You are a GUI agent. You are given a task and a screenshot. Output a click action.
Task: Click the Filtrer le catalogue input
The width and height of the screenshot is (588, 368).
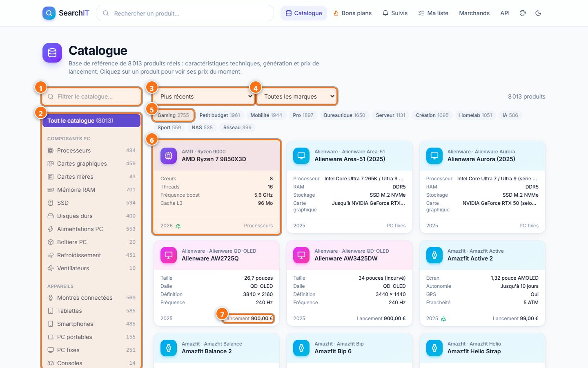(x=91, y=96)
